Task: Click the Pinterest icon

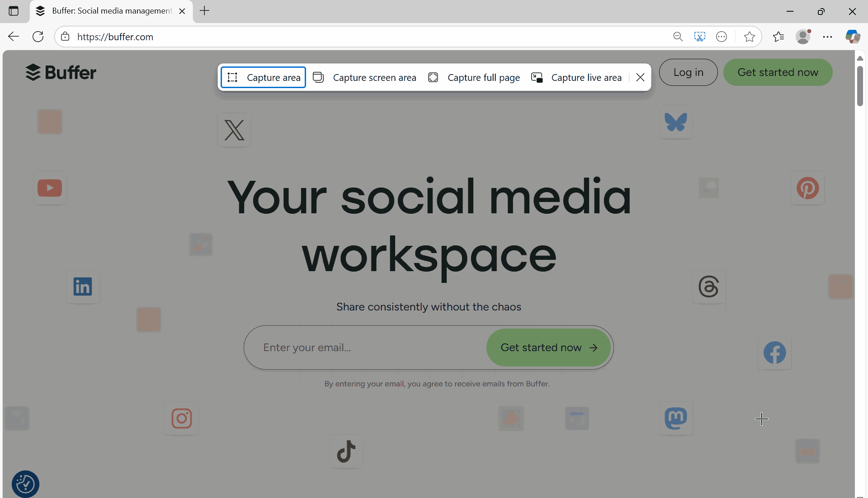Action: (x=808, y=188)
